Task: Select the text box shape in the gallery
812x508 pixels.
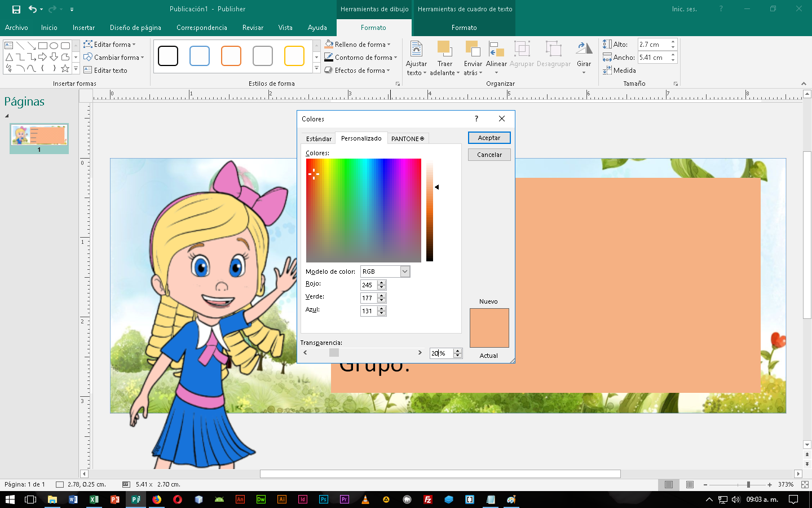Action: point(9,45)
